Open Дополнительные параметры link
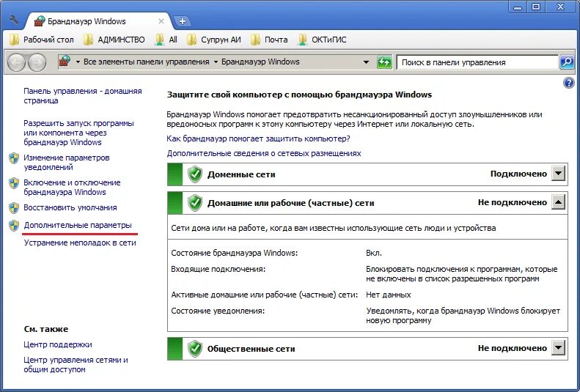The height and width of the screenshot is (392, 580). pyautogui.click(x=78, y=226)
